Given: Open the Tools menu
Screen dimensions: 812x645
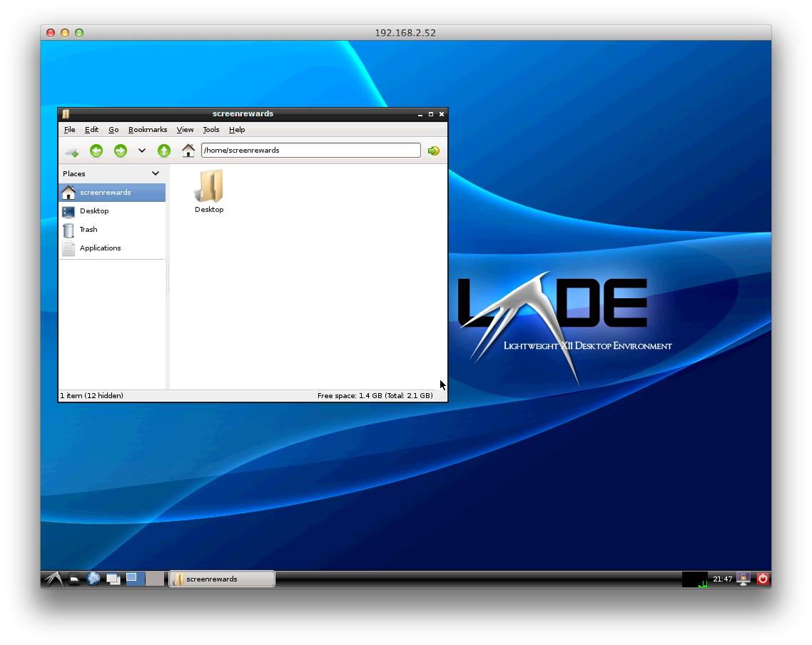Looking at the screenshot, I should pyautogui.click(x=210, y=129).
